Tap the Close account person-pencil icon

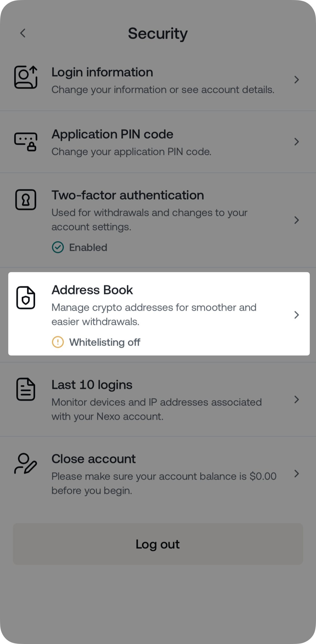[x=25, y=464]
